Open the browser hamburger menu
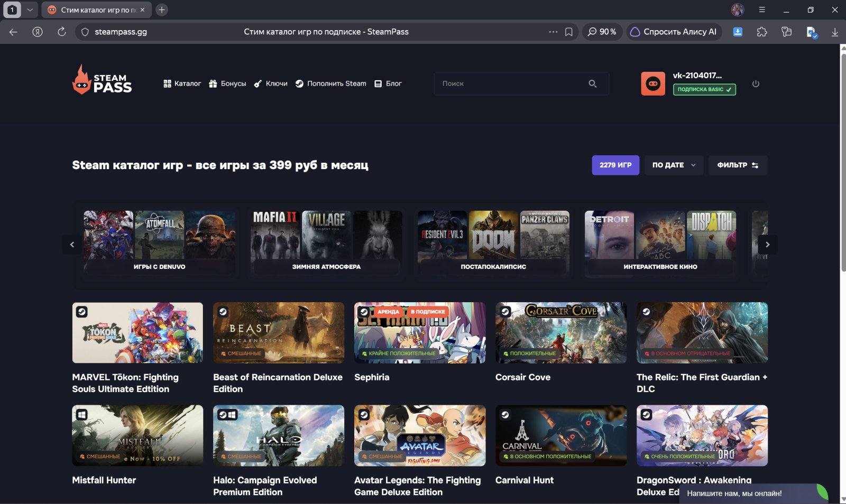 pyautogui.click(x=762, y=10)
